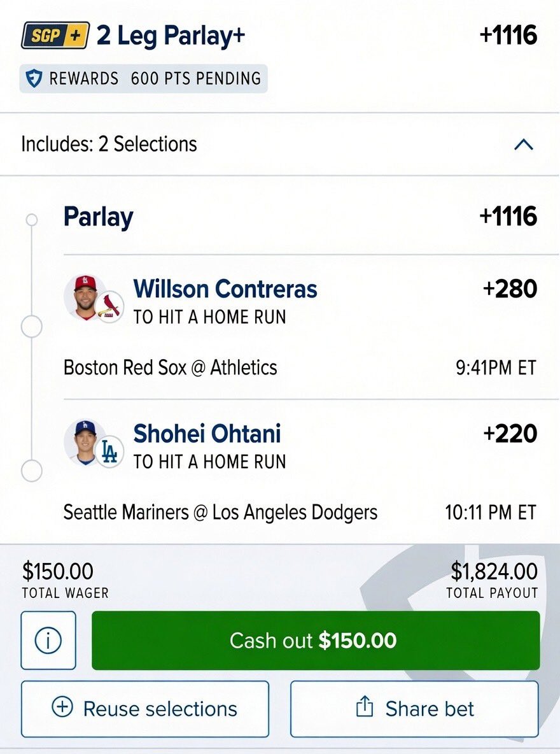
Task: Tap the plus circle icon in Reuse selections
Action: [x=62, y=708]
